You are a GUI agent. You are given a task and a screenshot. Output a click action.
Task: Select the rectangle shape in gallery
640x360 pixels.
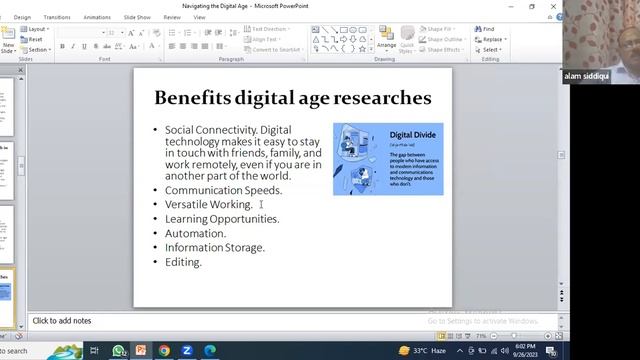(x=344, y=30)
